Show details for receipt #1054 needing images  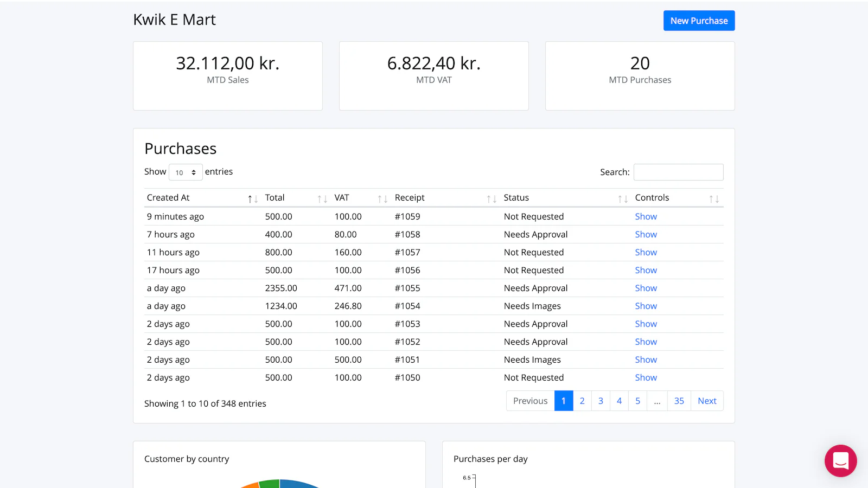coord(646,306)
